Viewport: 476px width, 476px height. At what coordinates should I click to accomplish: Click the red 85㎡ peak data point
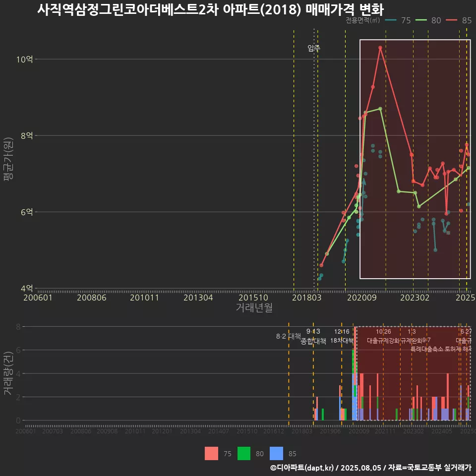tap(380, 48)
